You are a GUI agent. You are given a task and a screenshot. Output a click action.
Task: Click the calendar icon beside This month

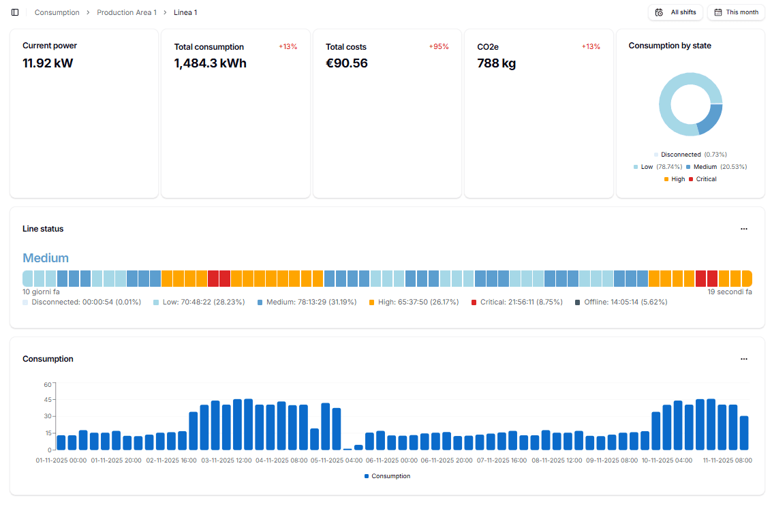pyautogui.click(x=718, y=12)
